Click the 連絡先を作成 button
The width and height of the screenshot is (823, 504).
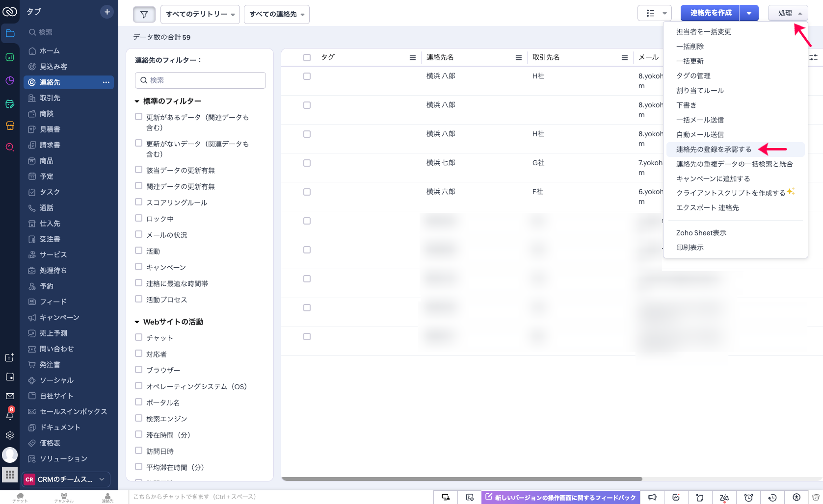point(710,13)
